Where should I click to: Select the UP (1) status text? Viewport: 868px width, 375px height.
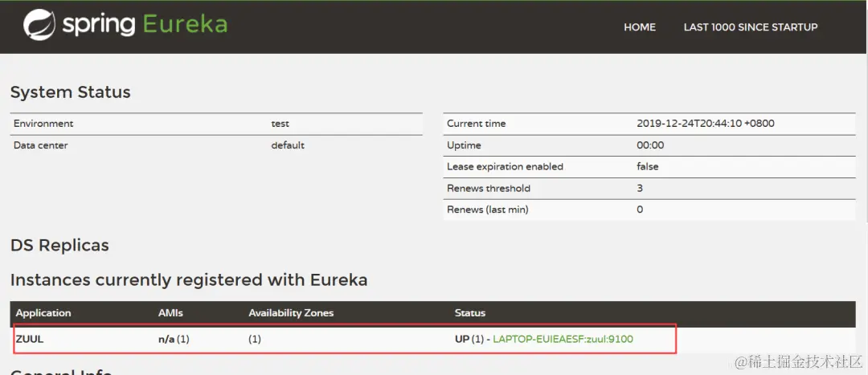[469, 340]
